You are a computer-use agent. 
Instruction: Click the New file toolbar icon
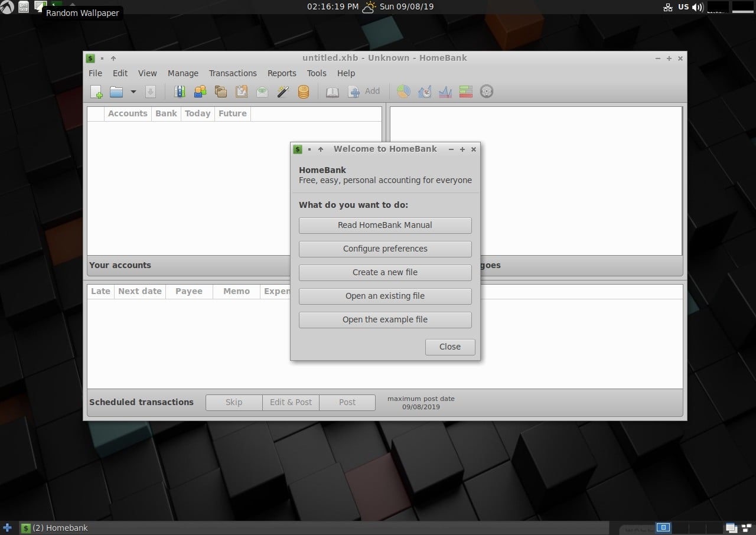(x=96, y=92)
